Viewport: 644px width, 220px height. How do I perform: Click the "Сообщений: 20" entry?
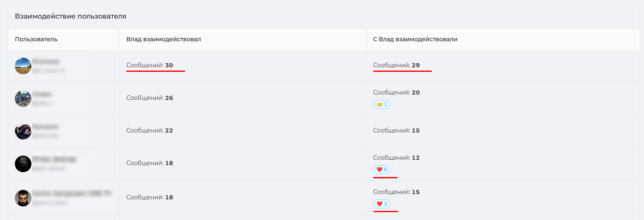point(396,92)
